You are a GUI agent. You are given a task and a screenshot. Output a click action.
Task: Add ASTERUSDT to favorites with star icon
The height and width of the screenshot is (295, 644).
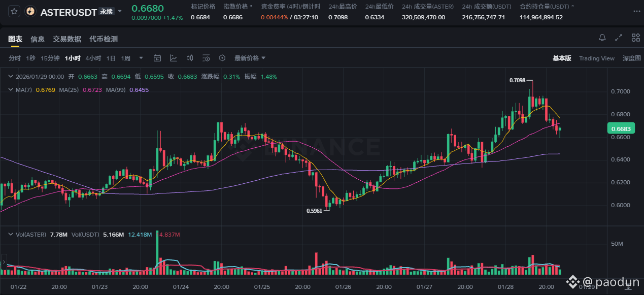pyautogui.click(x=14, y=12)
